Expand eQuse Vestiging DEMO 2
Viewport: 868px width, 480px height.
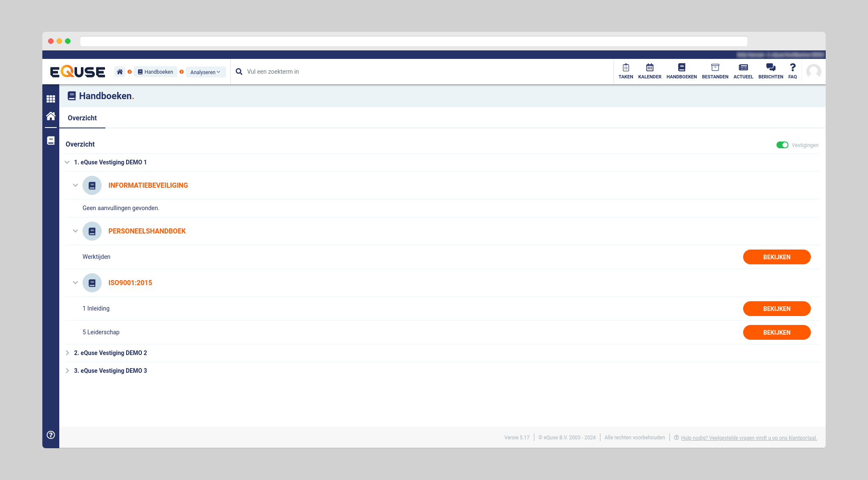click(x=67, y=353)
